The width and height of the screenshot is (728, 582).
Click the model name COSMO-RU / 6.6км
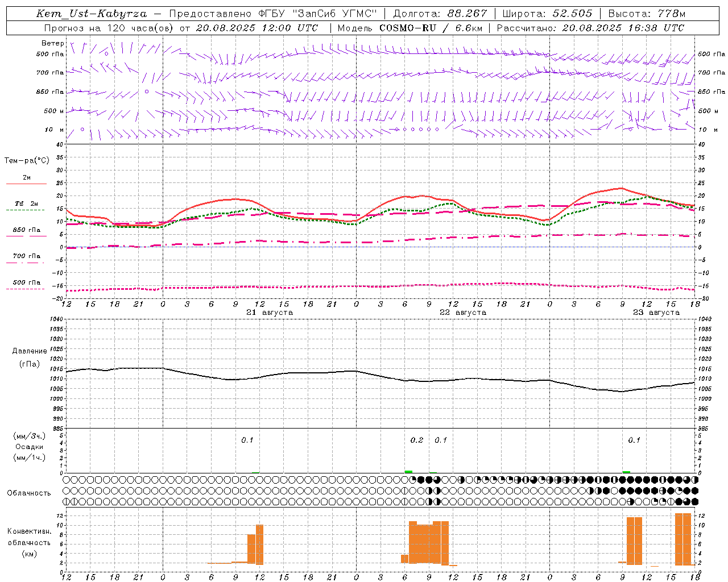pos(431,28)
